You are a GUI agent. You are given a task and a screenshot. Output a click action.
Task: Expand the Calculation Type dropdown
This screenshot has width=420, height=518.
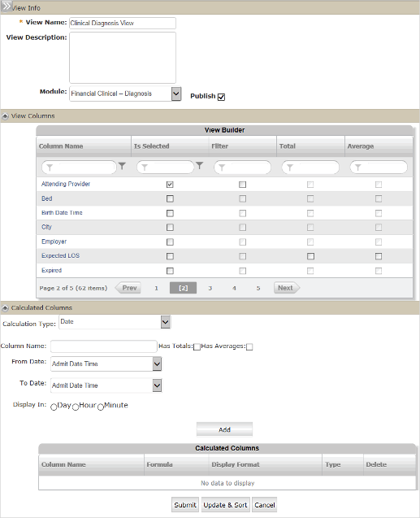click(x=165, y=322)
